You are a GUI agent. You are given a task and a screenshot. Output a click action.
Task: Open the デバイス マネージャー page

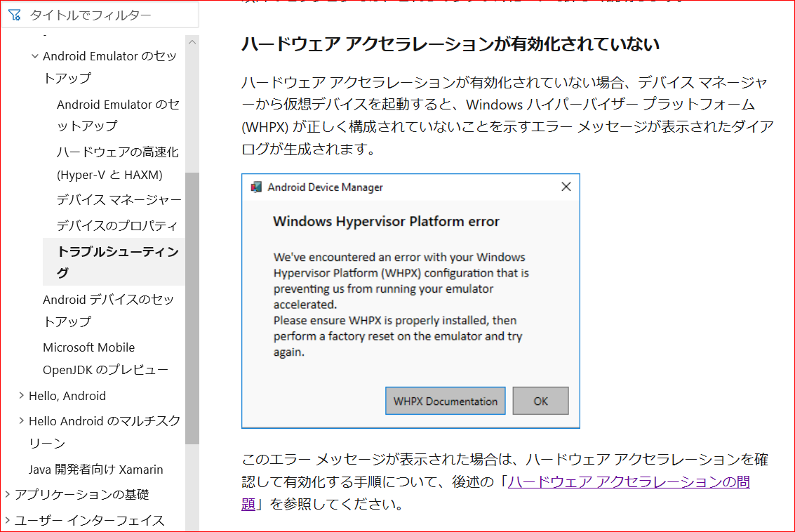(x=119, y=200)
